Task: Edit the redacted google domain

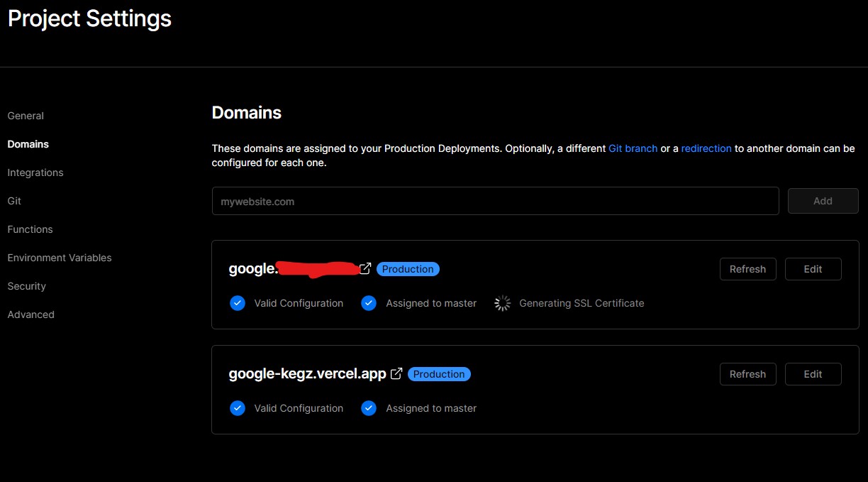Action: (x=813, y=269)
